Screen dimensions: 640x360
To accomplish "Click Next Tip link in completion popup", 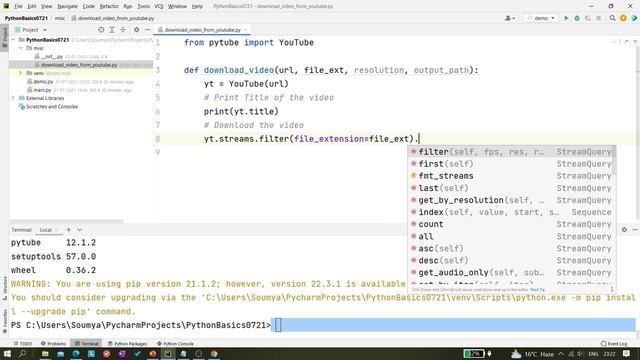I will [x=537, y=290].
